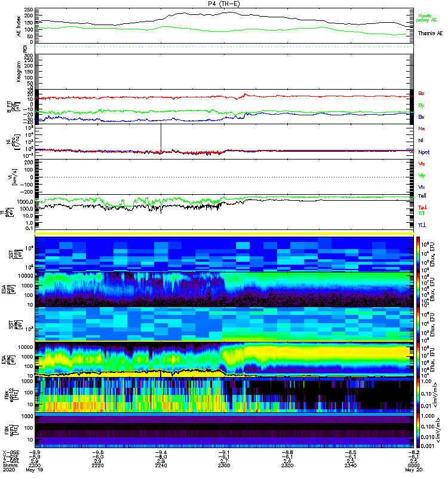Click the 'May 20' end date label
This screenshot has width=448, height=478.
[x=413, y=470]
